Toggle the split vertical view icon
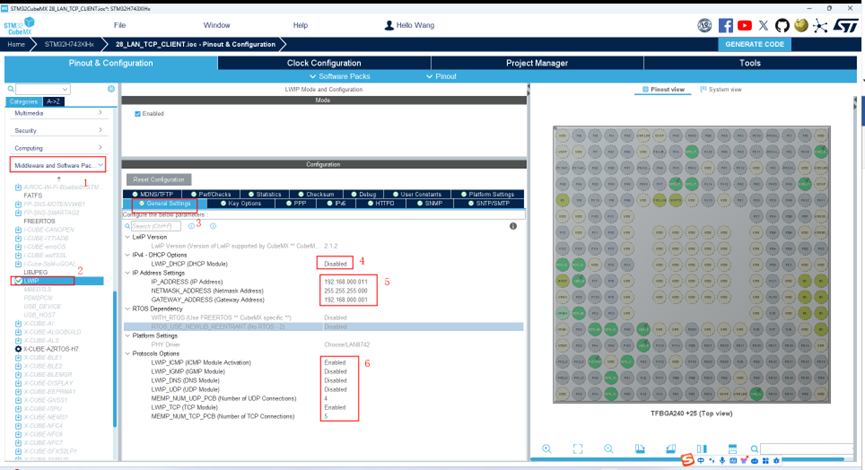 702,448
